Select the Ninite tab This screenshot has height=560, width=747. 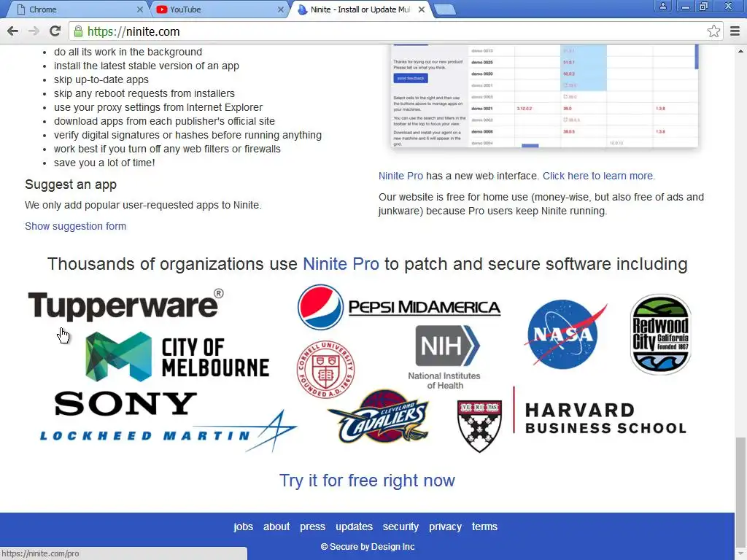pyautogui.click(x=360, y=9)
